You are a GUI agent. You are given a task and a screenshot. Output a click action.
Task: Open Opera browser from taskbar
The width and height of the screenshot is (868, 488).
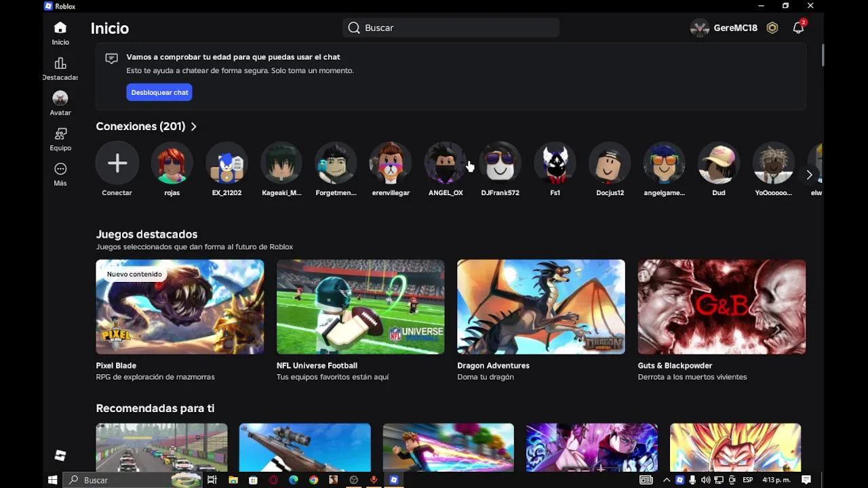click(273, 480)
